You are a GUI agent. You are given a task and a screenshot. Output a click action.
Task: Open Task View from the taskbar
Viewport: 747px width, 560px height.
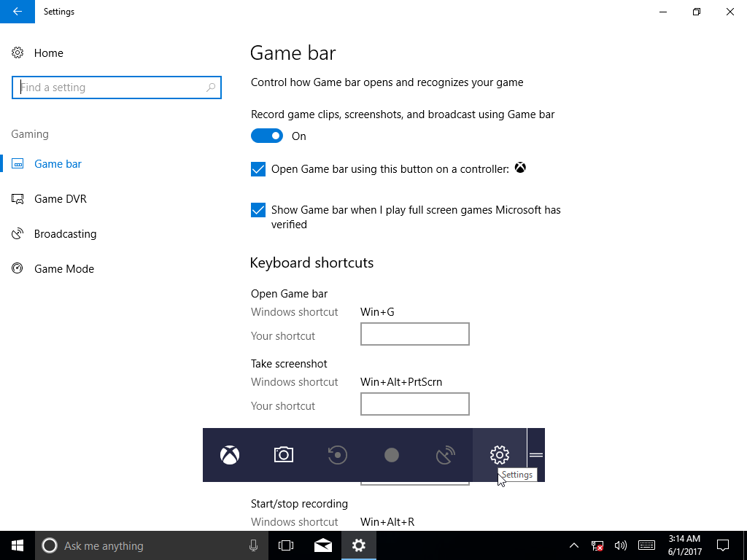tap(286, 545)
